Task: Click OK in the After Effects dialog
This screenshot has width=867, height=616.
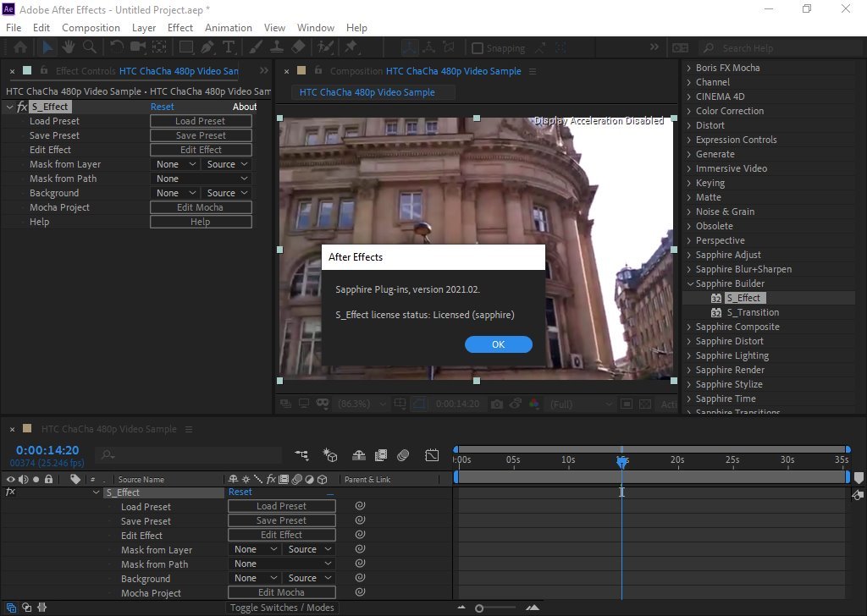Action: (498, 344)
